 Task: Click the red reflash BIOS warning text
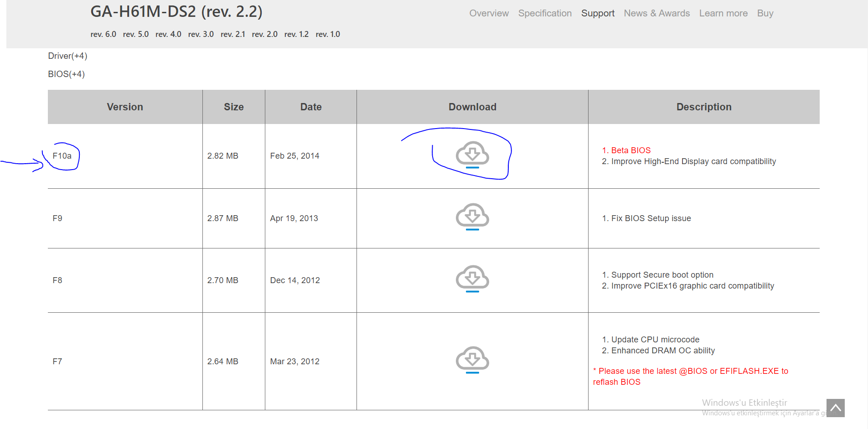[690, 377]
